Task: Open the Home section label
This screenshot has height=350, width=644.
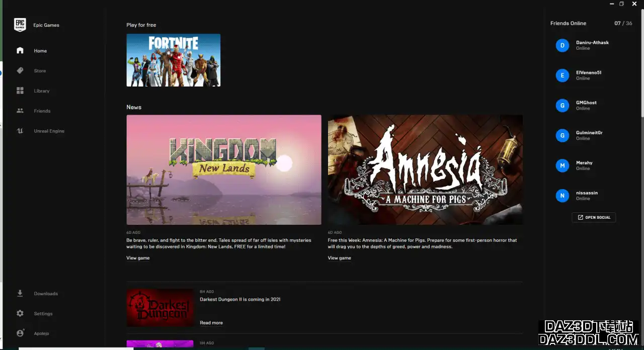Action: tap(40, 51)
